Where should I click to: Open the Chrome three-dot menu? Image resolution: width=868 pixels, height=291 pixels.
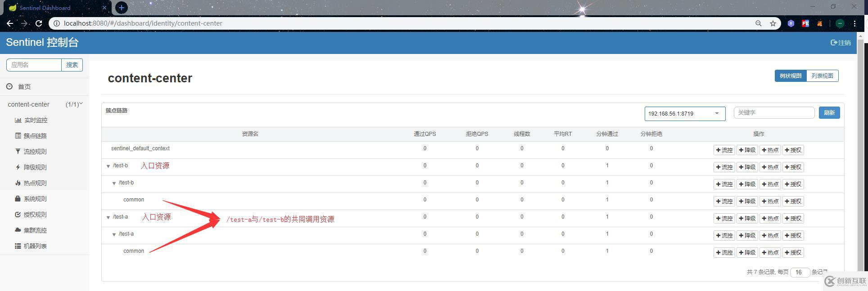[854, 23]
